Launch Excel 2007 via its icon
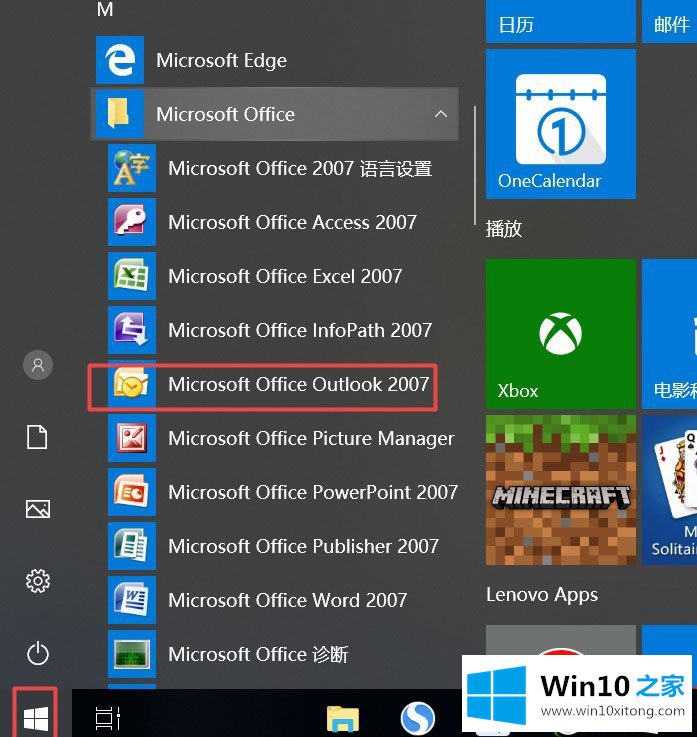This screenshot has width=697, height=737. click(x=132, y=276)
